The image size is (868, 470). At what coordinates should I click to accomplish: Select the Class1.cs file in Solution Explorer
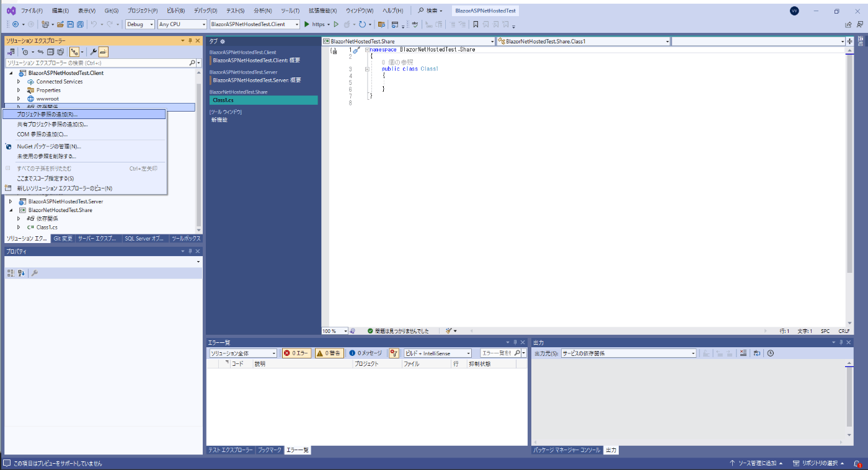[46, 227]
